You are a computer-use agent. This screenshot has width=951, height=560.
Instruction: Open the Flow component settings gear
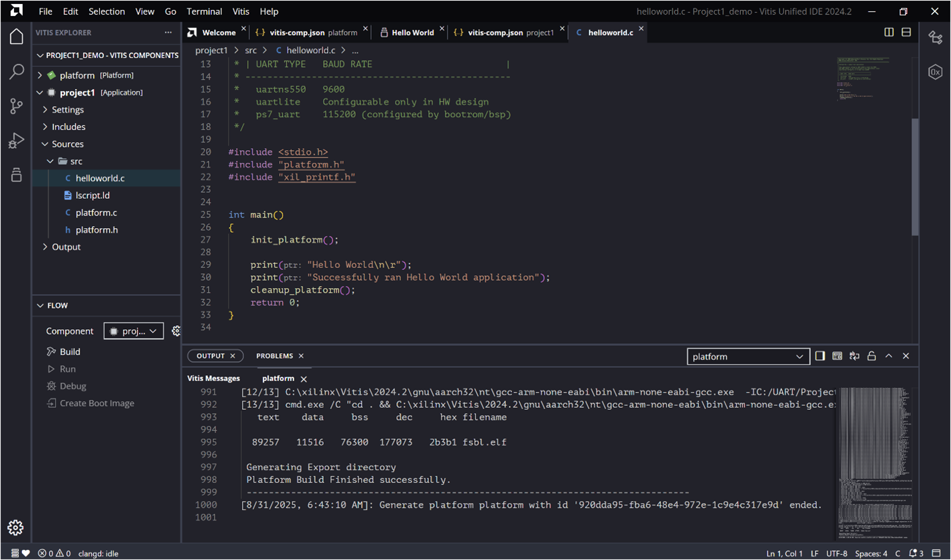[x=176, y=331]
